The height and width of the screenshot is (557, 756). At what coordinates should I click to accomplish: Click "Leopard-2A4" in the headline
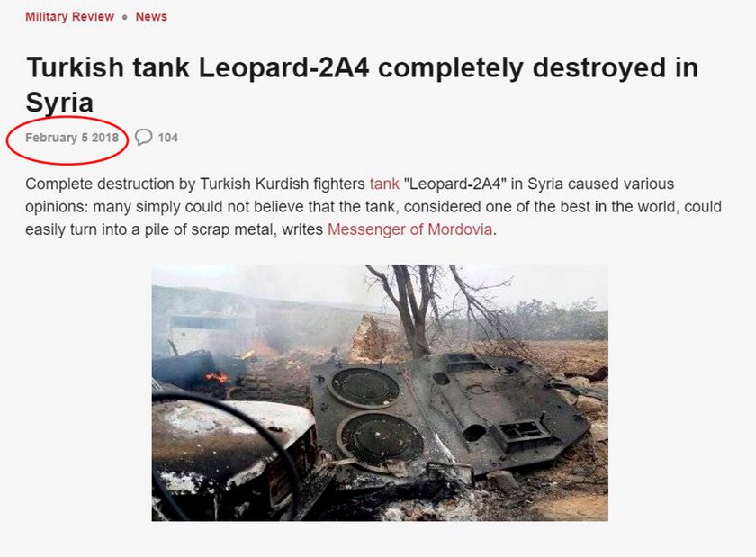pos(284,67)
